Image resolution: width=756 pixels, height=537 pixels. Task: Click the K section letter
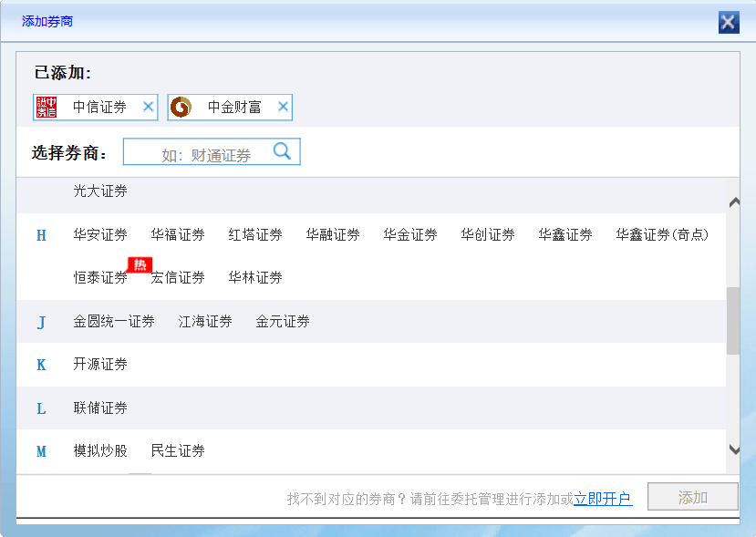41,365
